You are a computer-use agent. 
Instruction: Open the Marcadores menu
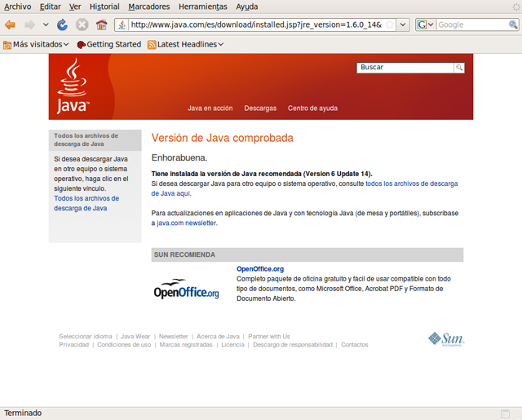[x=149, y=7]
